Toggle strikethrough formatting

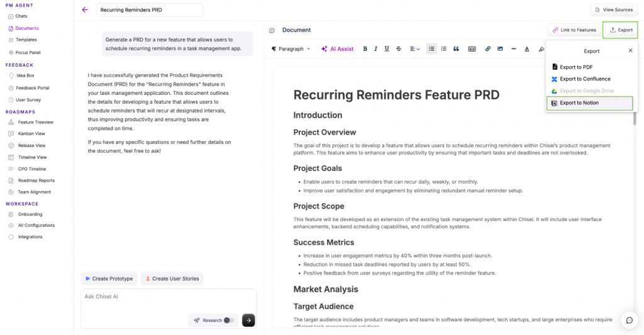[x=399, y=49]
